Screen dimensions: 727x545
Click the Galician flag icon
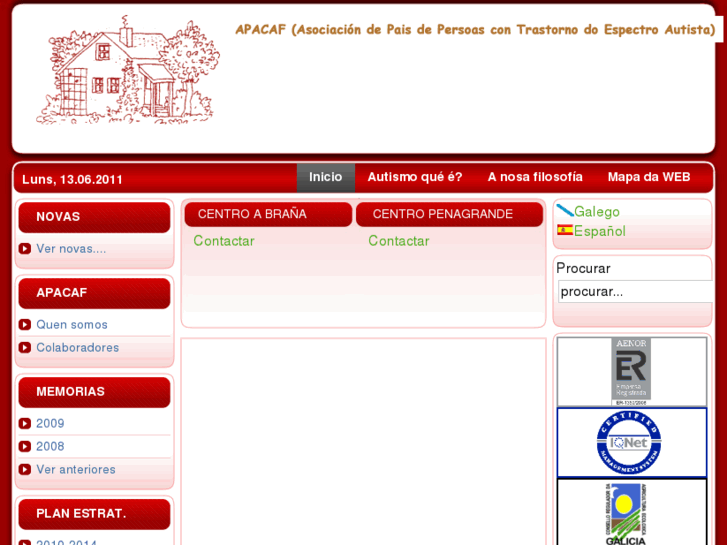tap(565, 211)
